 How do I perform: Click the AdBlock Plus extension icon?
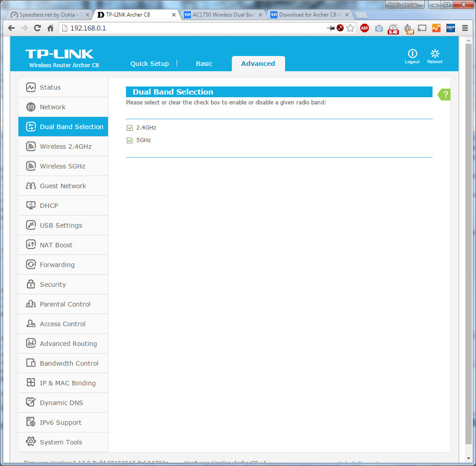364,28
